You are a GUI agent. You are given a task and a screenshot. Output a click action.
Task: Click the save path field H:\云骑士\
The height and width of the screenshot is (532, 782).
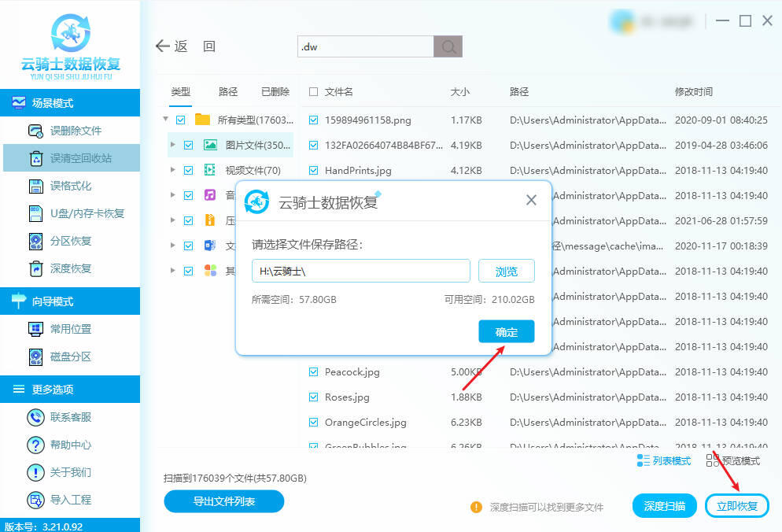coord(360,271)
